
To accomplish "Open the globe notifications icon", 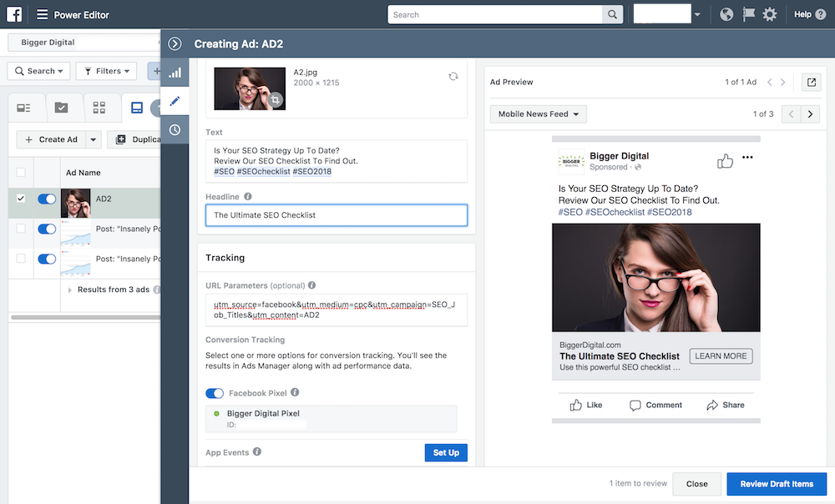I will point(726,14).
